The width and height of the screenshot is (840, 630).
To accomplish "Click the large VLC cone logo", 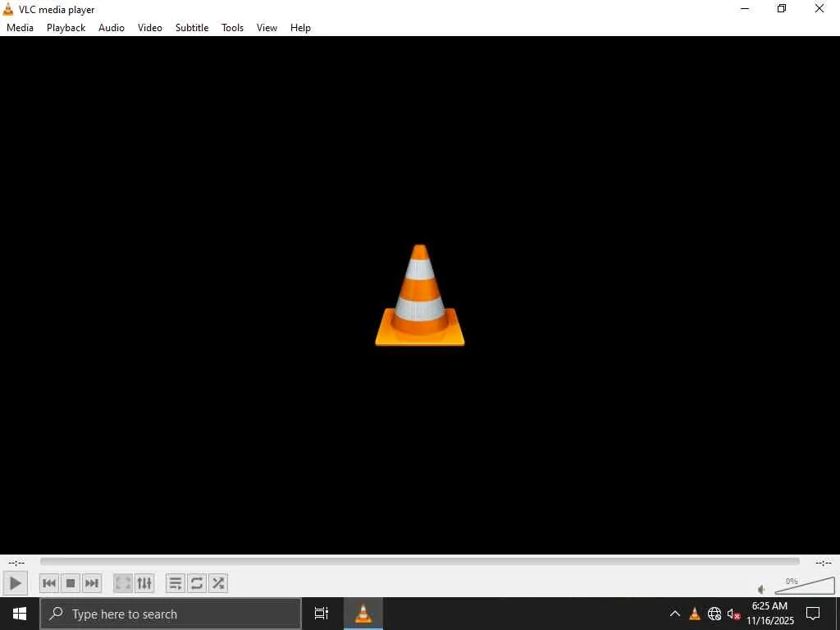I will pyautogui.click(x=419, y=295).
